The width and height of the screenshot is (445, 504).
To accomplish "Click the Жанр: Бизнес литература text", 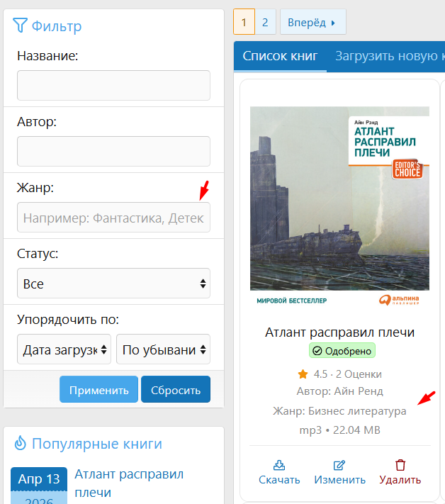I will [x=339, y=411].
